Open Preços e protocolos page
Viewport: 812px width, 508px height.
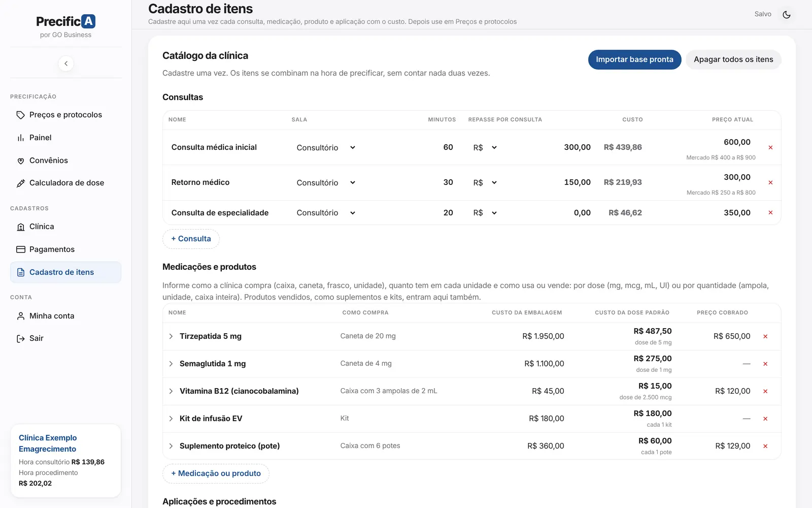point(65,115)
